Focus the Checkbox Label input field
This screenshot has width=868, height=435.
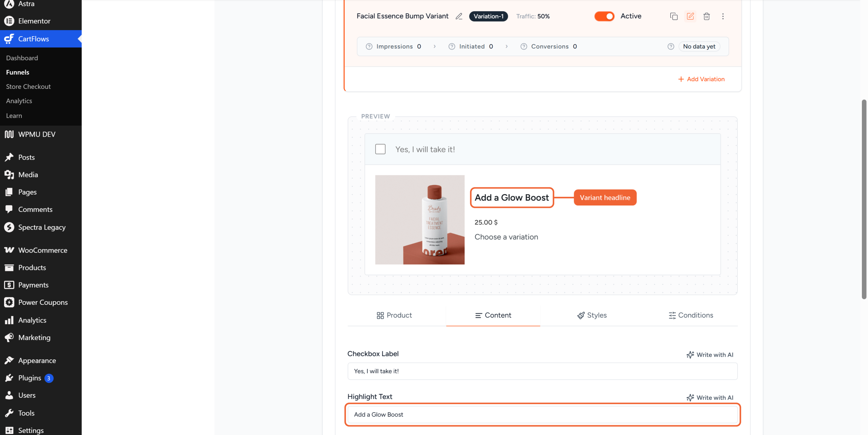click(x=542, y=371)
